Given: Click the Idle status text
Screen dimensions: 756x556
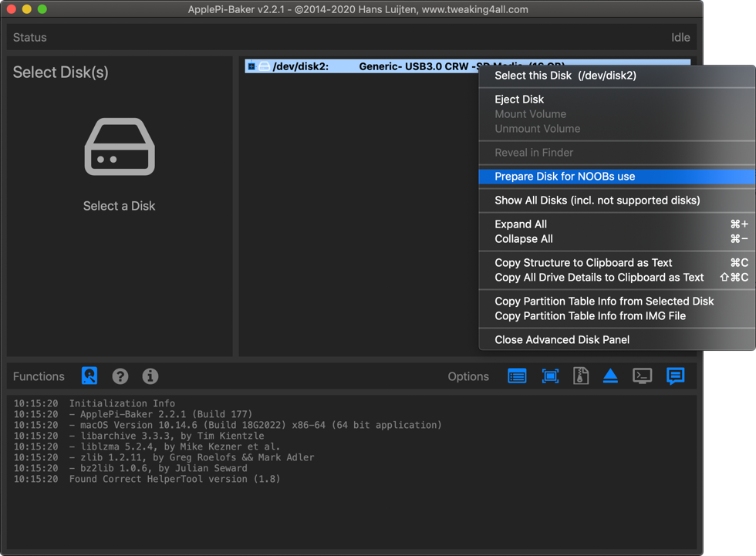Looking at the screenshot, I should [x=680, y=38].
